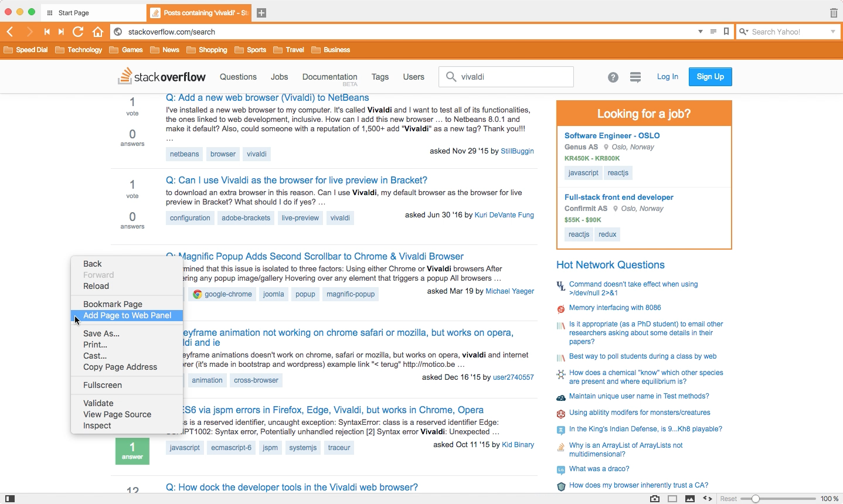Click the Stack Overflow logo

[162, 76]
